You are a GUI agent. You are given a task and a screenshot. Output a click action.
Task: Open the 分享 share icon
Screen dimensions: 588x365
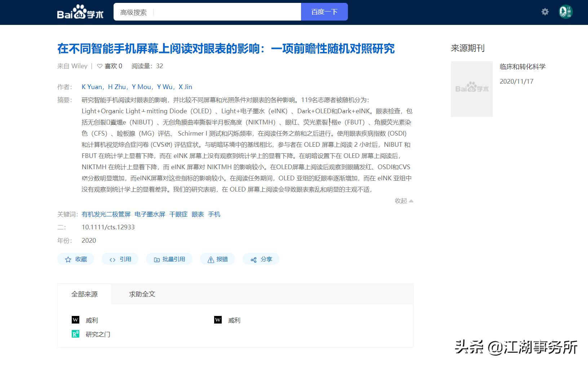point(254,259)
